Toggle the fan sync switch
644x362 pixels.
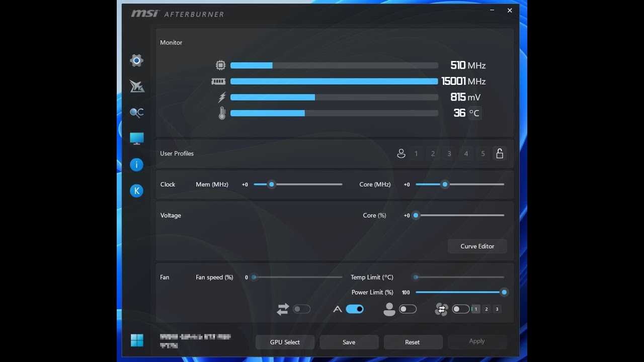(x=302, y=309)
